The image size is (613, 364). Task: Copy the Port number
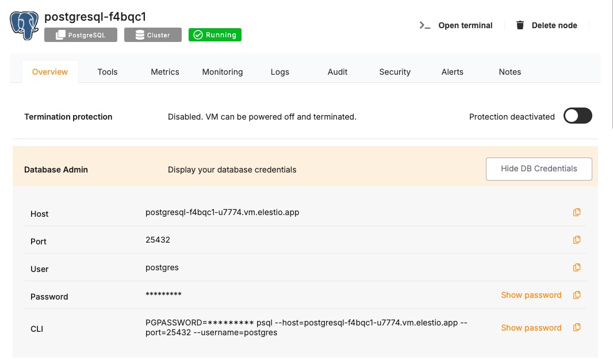577,240
